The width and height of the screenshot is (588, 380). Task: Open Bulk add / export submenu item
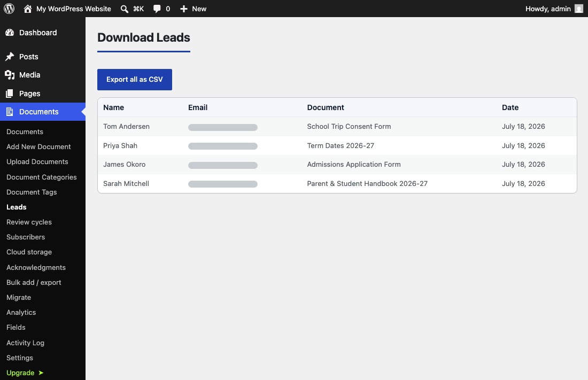pos(34,283)
